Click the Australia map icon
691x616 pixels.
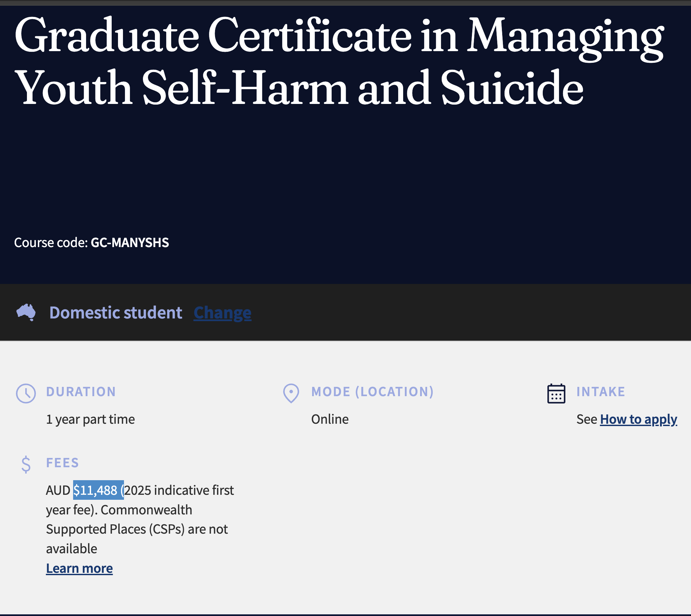[x=26, y=312]
